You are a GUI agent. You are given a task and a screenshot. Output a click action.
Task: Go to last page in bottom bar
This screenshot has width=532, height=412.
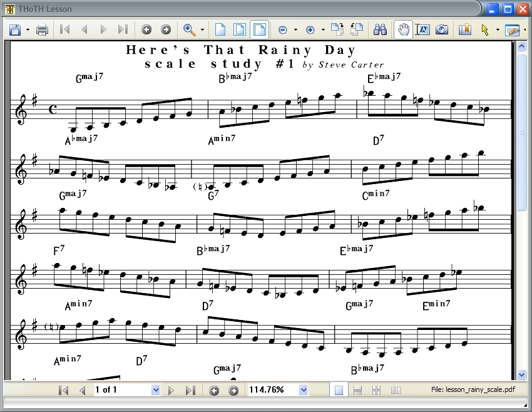(x=190, y=390)
